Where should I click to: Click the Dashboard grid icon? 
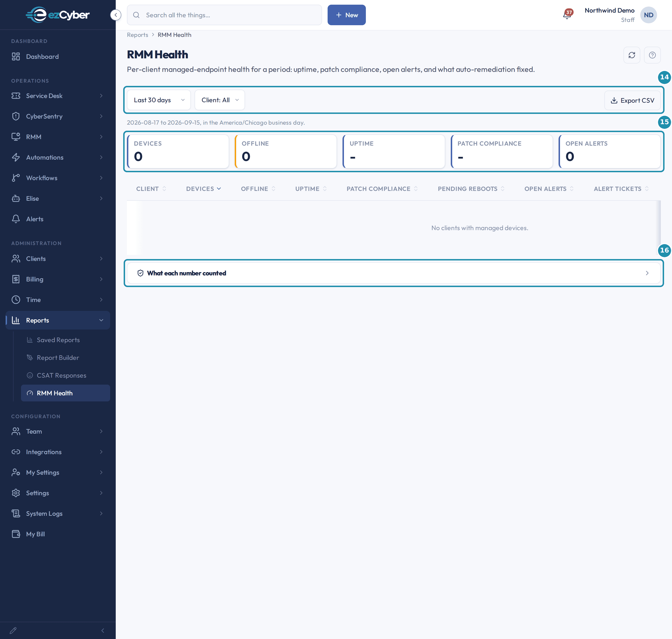[x=16, y=56]
